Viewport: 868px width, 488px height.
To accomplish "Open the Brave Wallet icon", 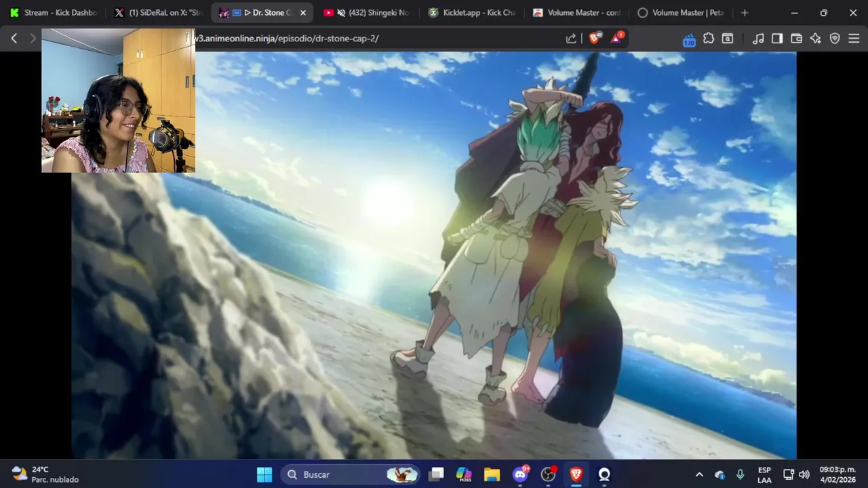I will pyautogui.click(x=796, y=39).
